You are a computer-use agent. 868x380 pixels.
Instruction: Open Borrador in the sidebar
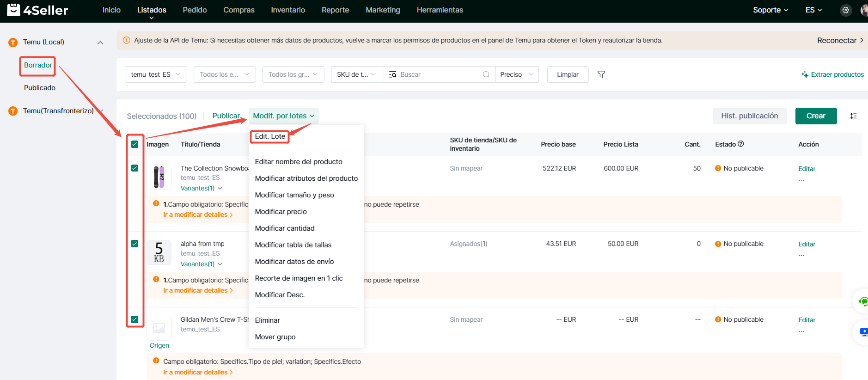(38, 65)
